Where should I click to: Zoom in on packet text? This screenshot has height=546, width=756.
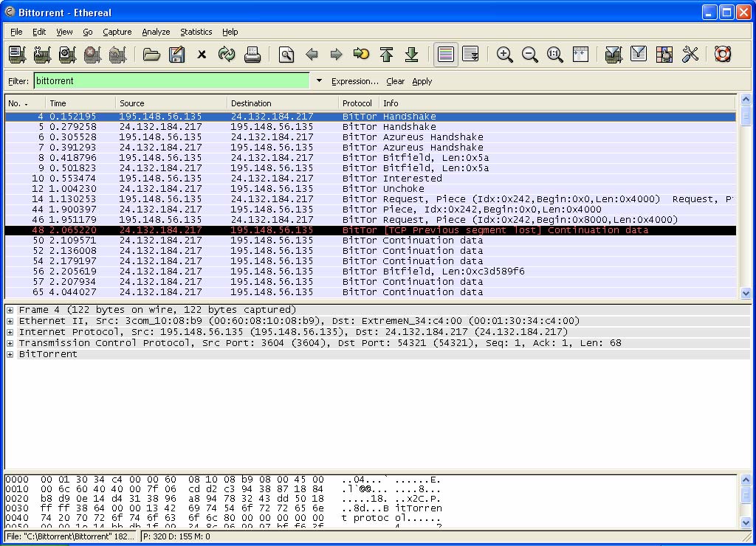(505, 55)
